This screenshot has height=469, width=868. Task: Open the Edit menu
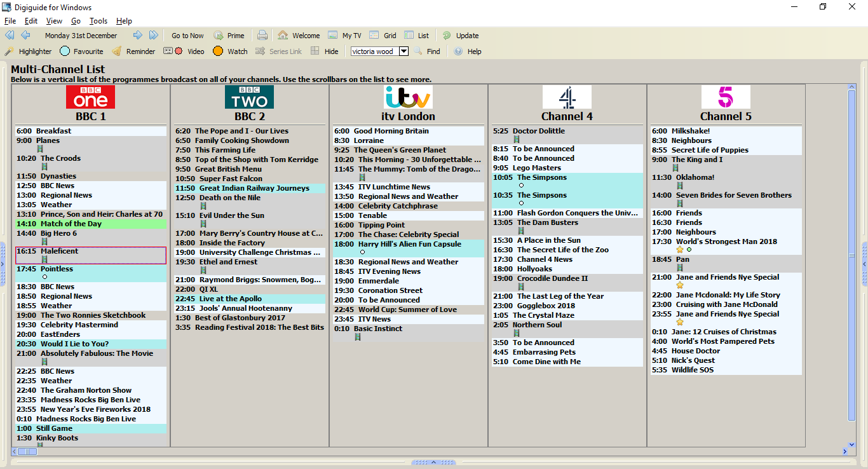tap(31, 21)
